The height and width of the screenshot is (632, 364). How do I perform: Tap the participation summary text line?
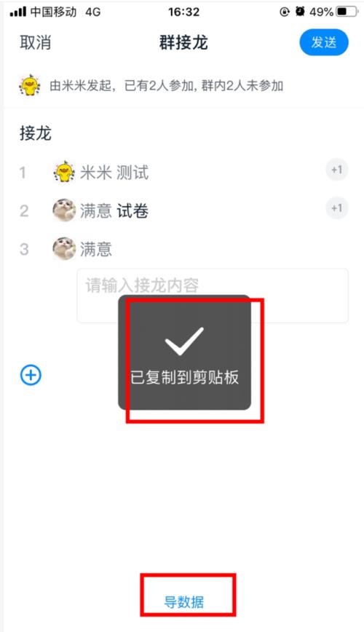167,85
